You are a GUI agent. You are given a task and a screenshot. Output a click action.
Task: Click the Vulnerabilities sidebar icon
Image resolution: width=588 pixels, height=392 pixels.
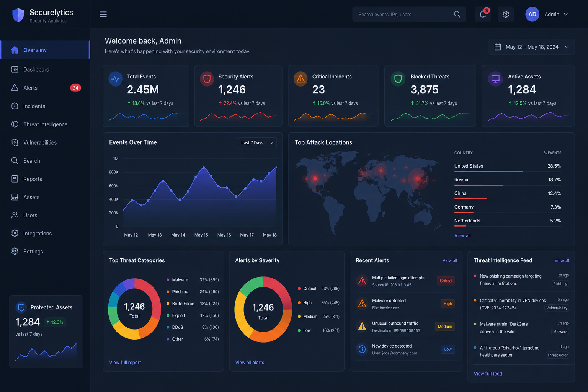15,142
